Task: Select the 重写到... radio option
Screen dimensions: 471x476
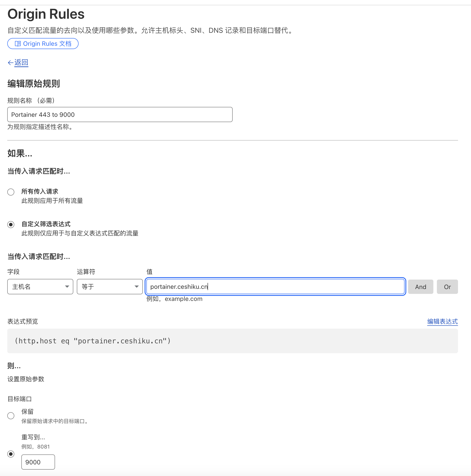Action: [x=11, y=454]
